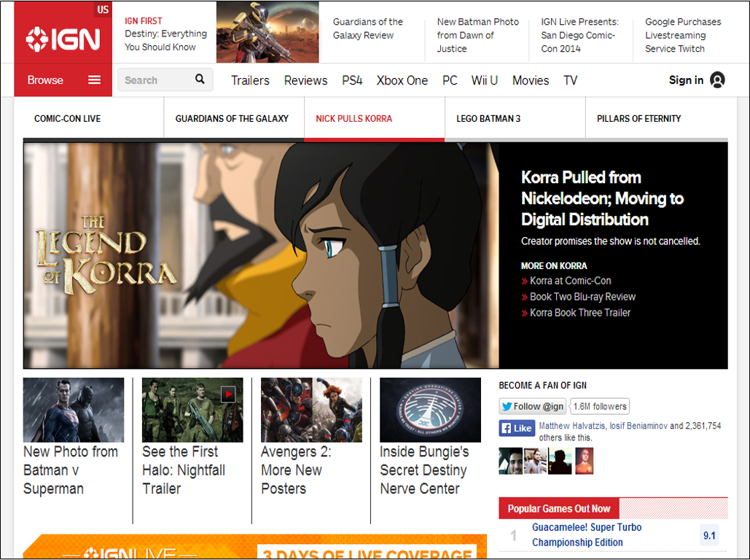Viewport: 750px width, 560px height.
Task: Open the Korra Book Three Trailer link
Action: [579, 313]
